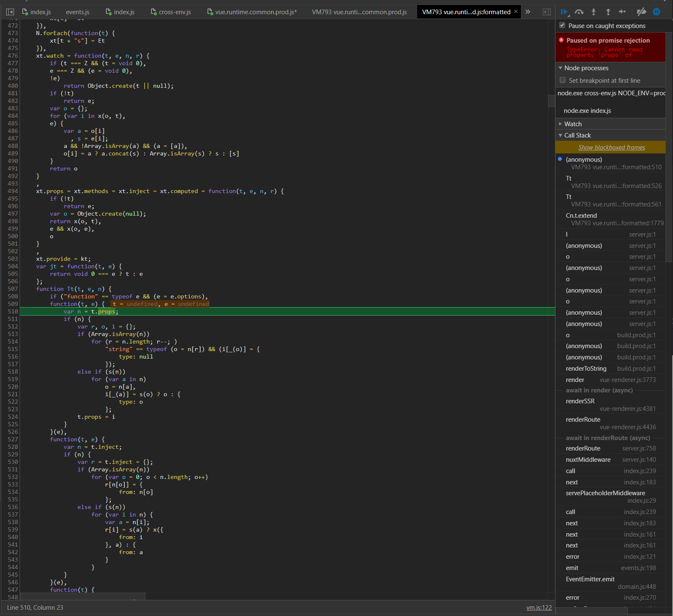
Task: Click the TypeError message text
Action: tap(604, 52)
